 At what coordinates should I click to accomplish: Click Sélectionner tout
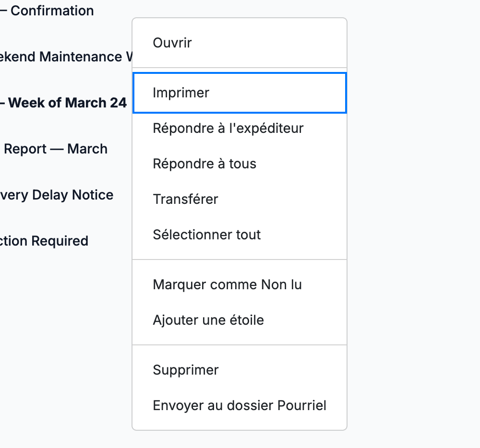click(240, 235)
